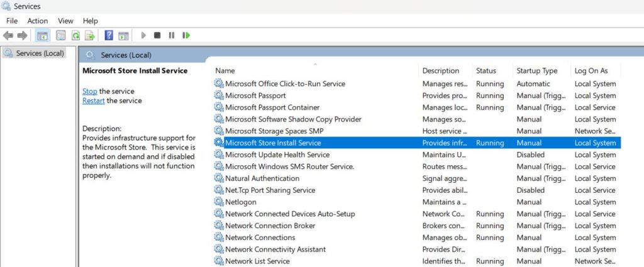Sort the list by Startup Type column
The image size is (644, 267).
coord(536,71)
